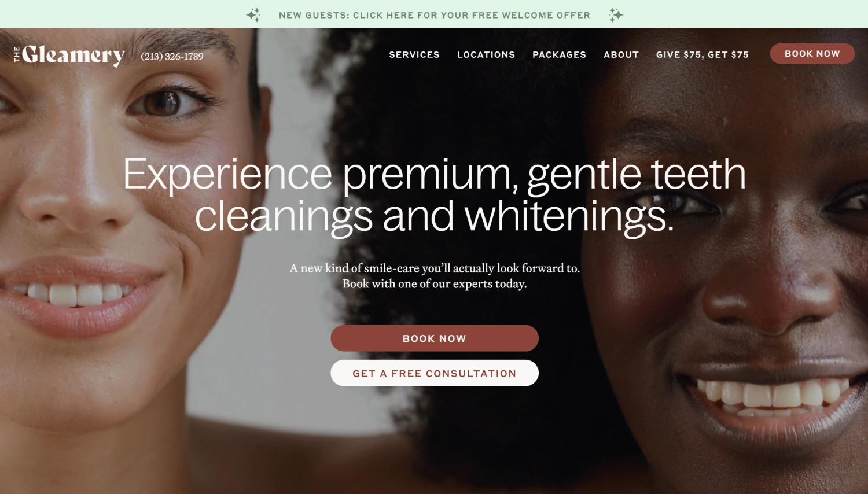Viewport: 868px width, 494px height.
Task: Open the Locations menu
Action: 486,54
